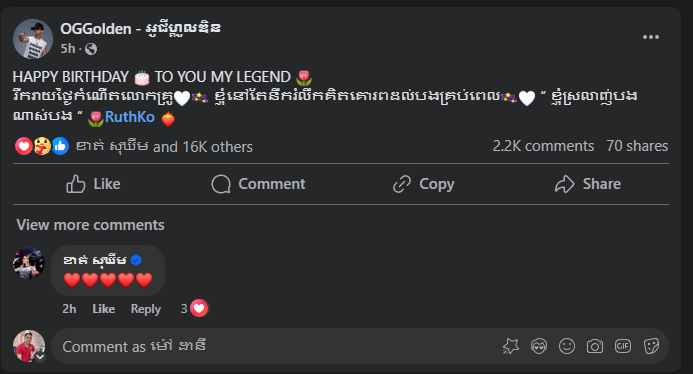Click the avatar sticker icon in comment box
The height and width of the screenshot is (374, 693).
point(539,346)
